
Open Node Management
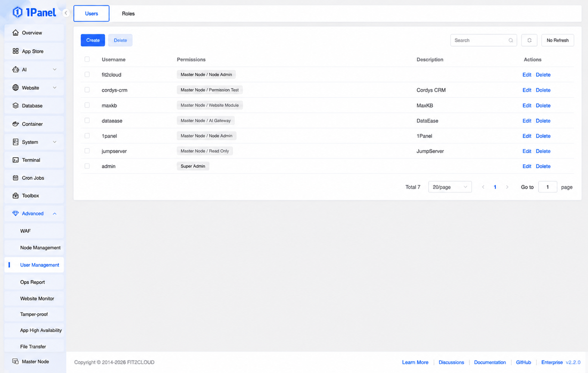pos(34,248)
